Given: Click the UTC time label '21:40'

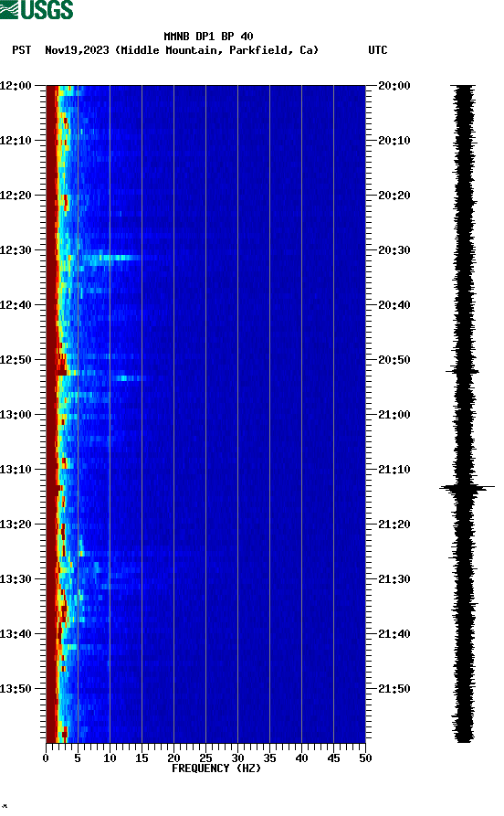Looking at the screenshot, I should 394,634.
